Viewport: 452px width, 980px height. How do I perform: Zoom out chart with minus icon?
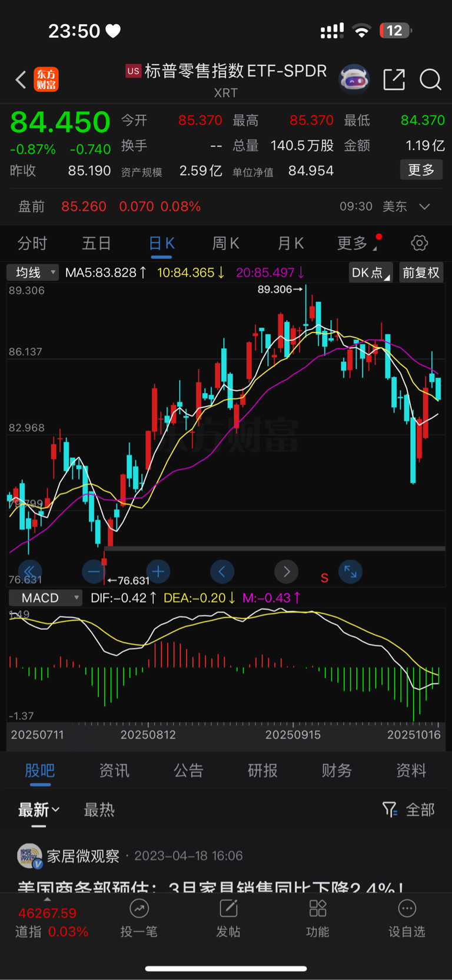coord(94,571)
